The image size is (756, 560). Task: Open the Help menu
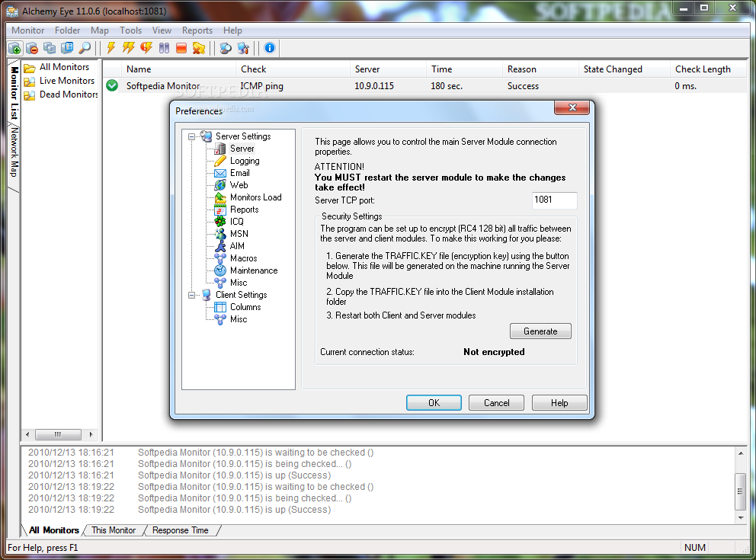tap(232, 30)
